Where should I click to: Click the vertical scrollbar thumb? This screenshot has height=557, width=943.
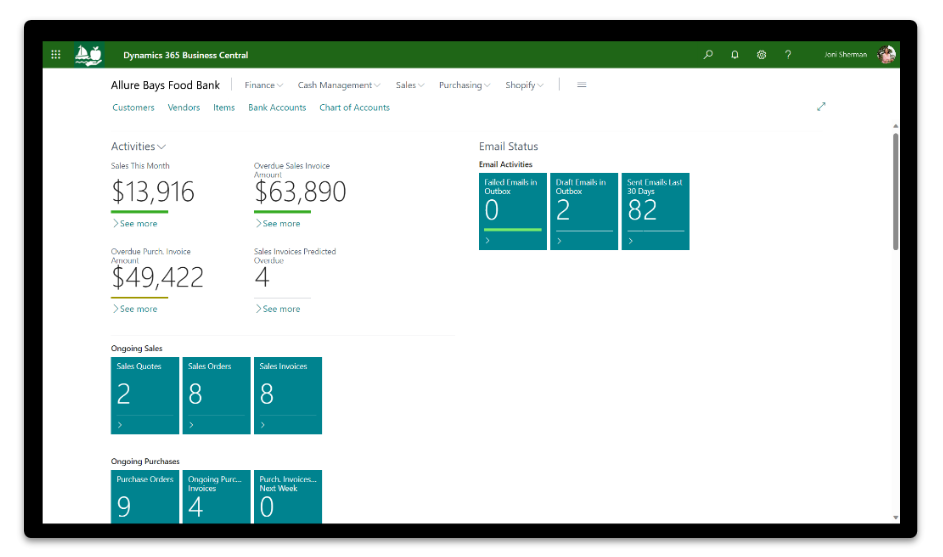[x=895, y=191]
